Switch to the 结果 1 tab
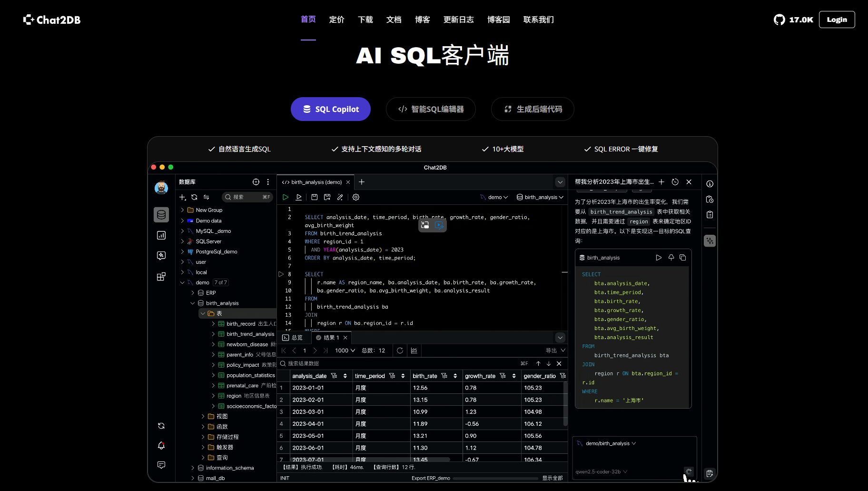868x491 pixels. click(330, 338)
